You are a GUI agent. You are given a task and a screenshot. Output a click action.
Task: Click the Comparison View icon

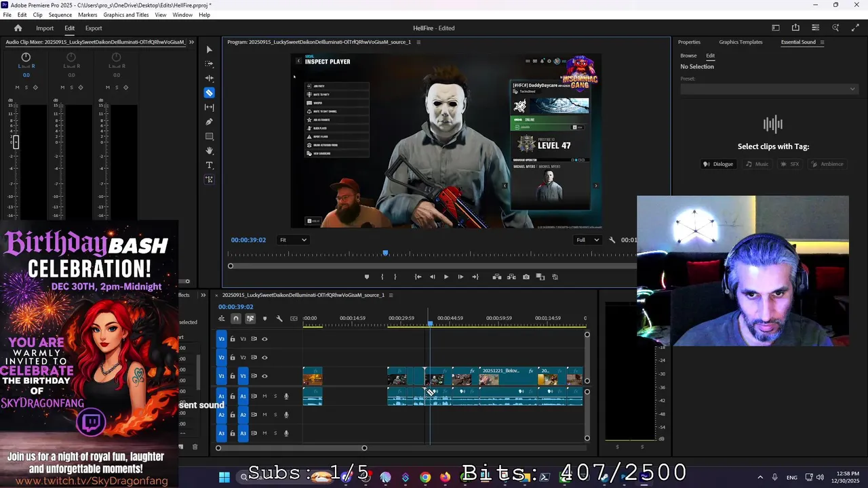tap(540, 277)
